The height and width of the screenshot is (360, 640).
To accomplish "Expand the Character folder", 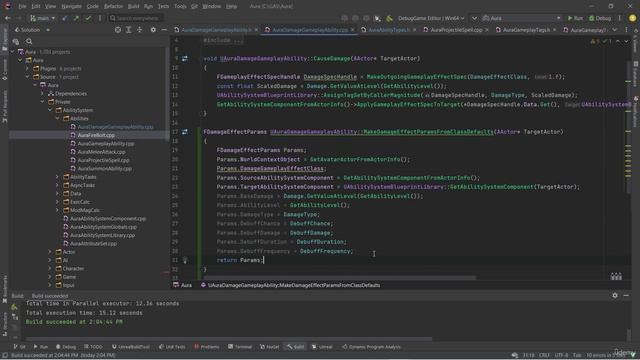I will 50,269.
